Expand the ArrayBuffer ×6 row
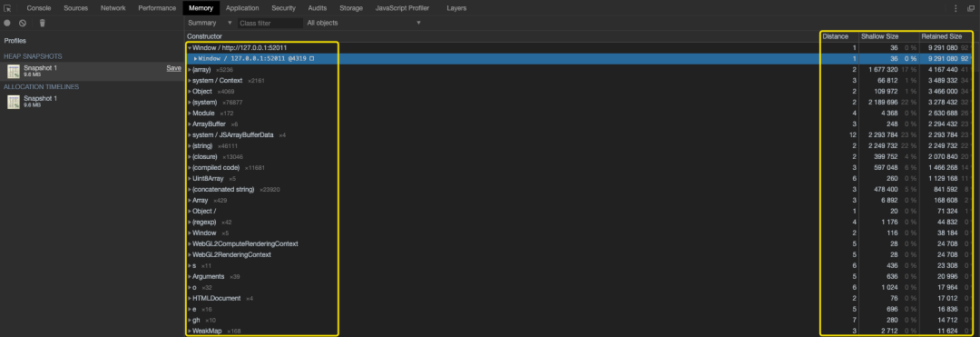The height and width of the screenshot is (337, 980). click(190, 124)
